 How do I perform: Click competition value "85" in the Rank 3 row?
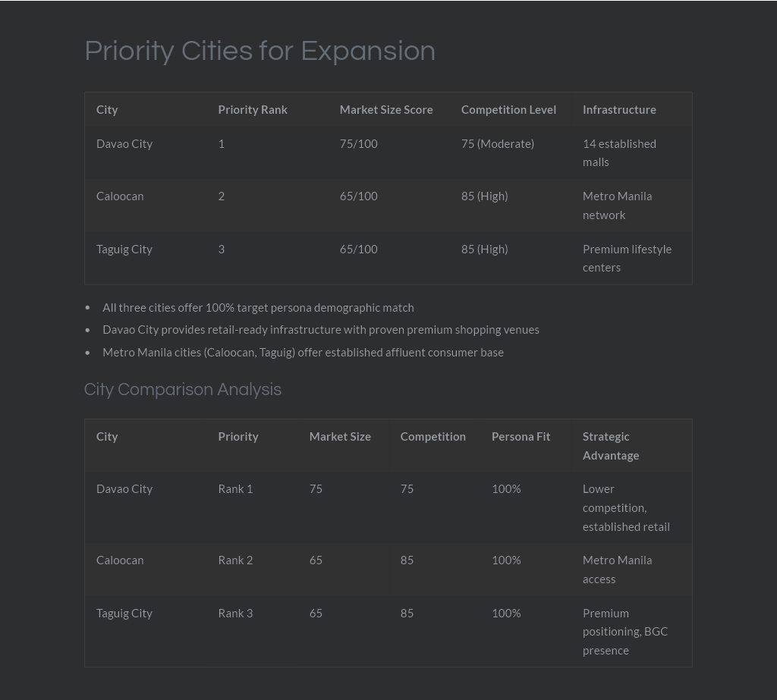coord(407,614)
